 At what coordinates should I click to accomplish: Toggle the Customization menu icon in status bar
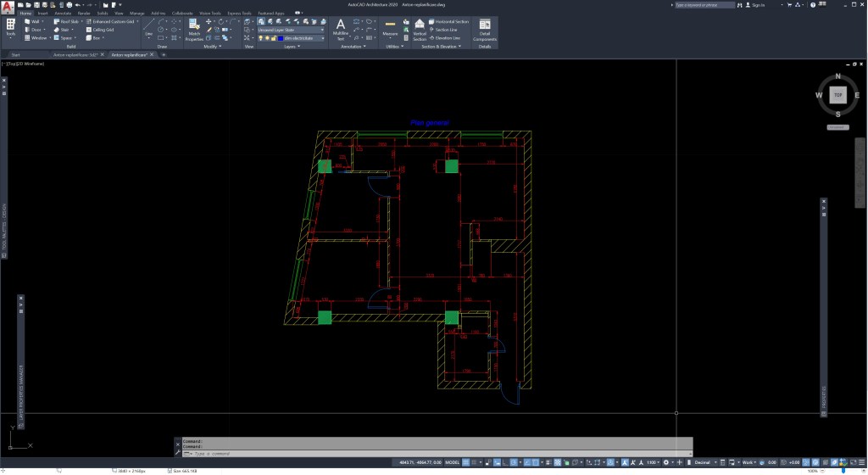[860, 462]
